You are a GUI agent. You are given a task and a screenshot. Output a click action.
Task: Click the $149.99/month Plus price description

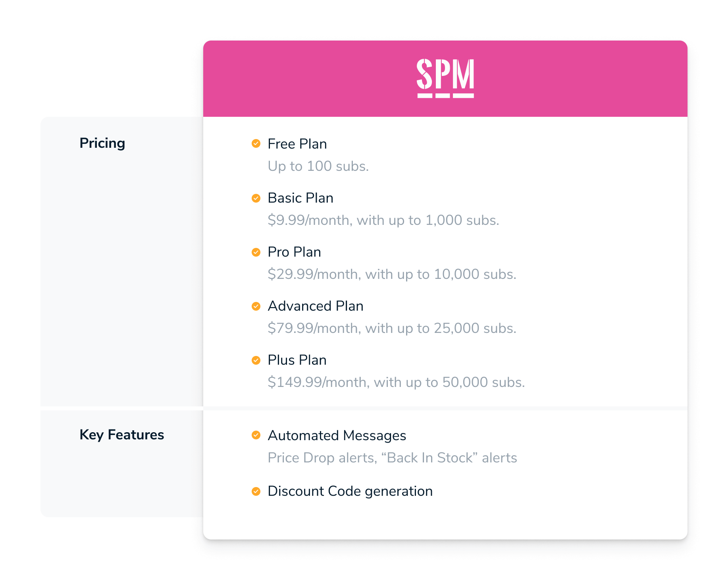(396, 382)
